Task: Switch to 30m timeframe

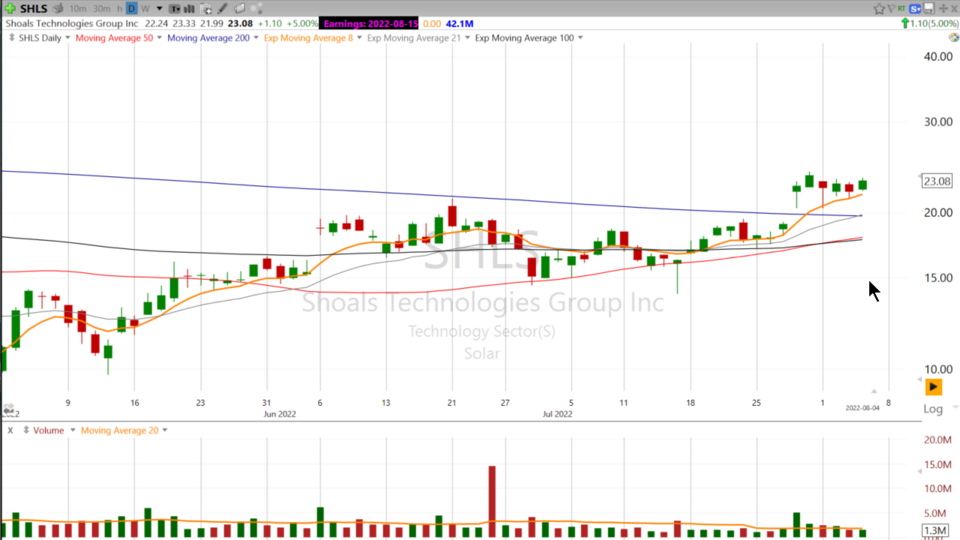Action: pos(102,9)
